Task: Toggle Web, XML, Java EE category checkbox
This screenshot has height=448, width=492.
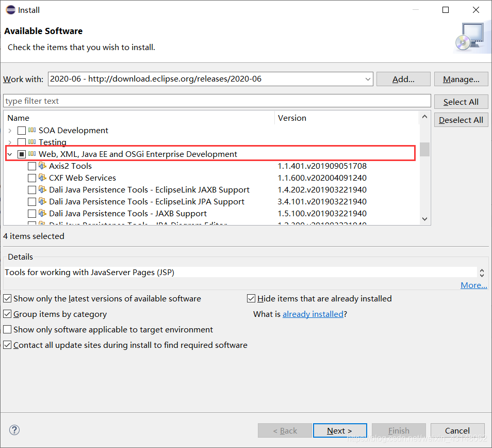Action: [22, 154]
